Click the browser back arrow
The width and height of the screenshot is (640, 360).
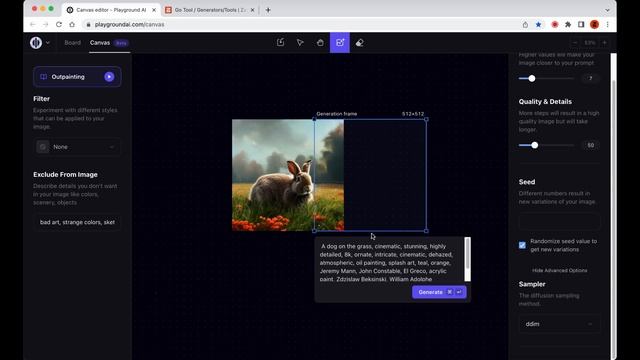pos(33,24)
